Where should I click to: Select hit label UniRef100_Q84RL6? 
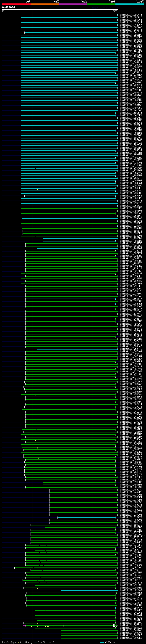pyautogui.click(x=131, y=304)
